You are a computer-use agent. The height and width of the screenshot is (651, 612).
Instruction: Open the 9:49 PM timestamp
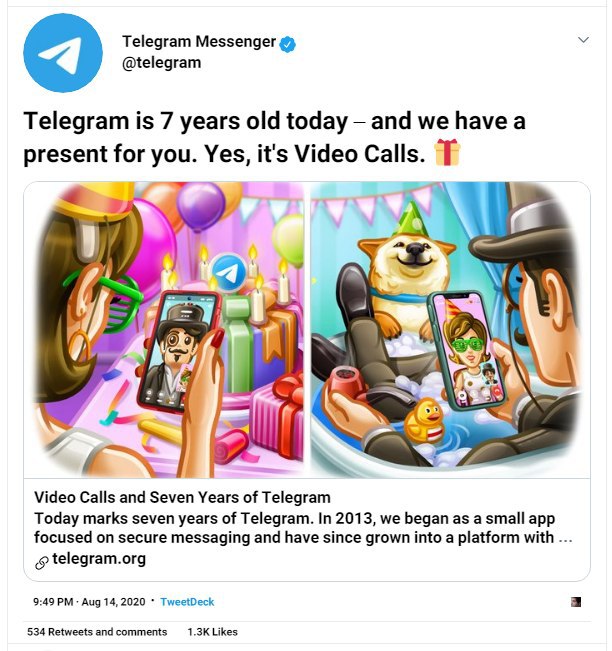tap(53, 602)
